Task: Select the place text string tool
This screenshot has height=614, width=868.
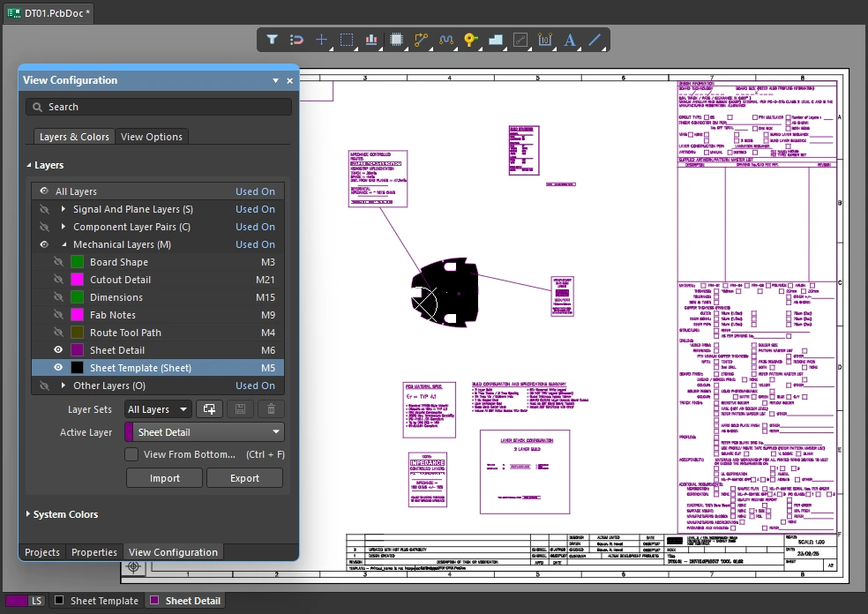Action: [569, 40]
